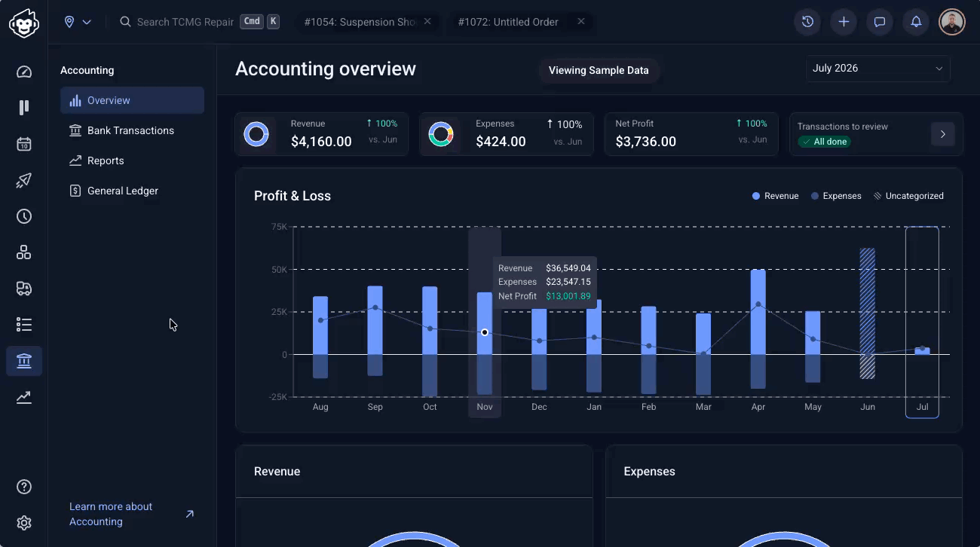Image resolution: width=980 pixels, height=547 pixels.
Task: Open the truck icon in sidebar
Action: click(24, 289)
